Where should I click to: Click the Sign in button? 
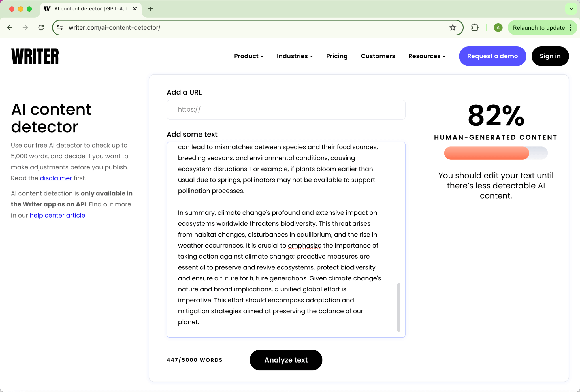click(550, 56)
